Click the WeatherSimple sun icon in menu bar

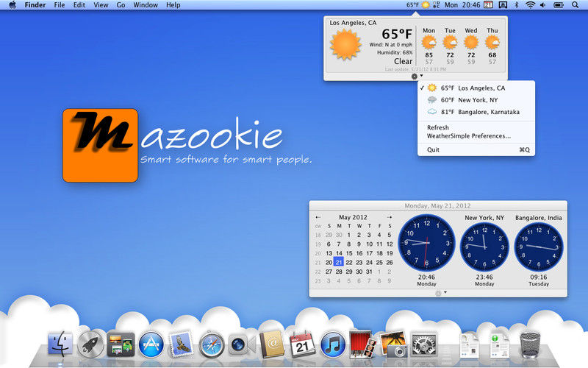pos(426,5)
